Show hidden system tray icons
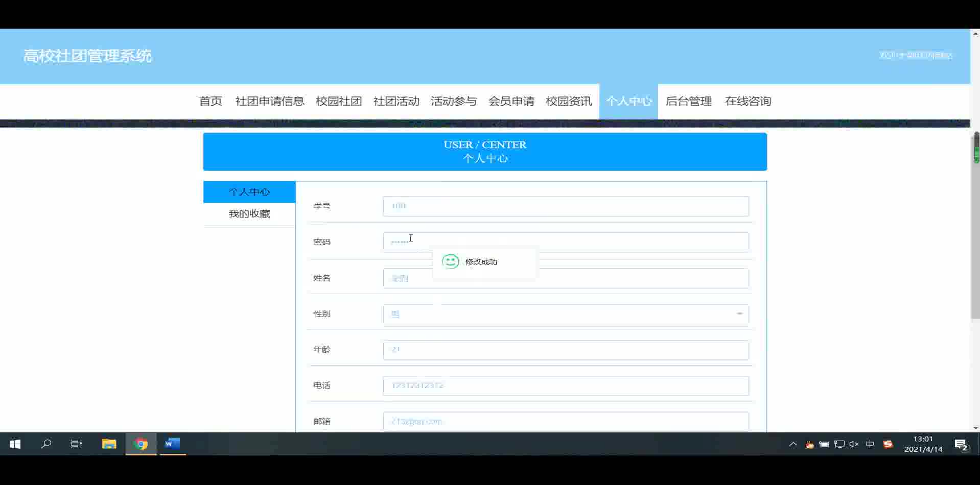Screen dimensions: 980x485 click(793, 444)
